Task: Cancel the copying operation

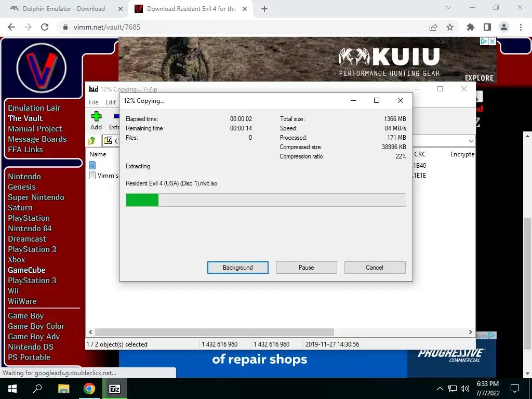Action: [x=375, y=268]
